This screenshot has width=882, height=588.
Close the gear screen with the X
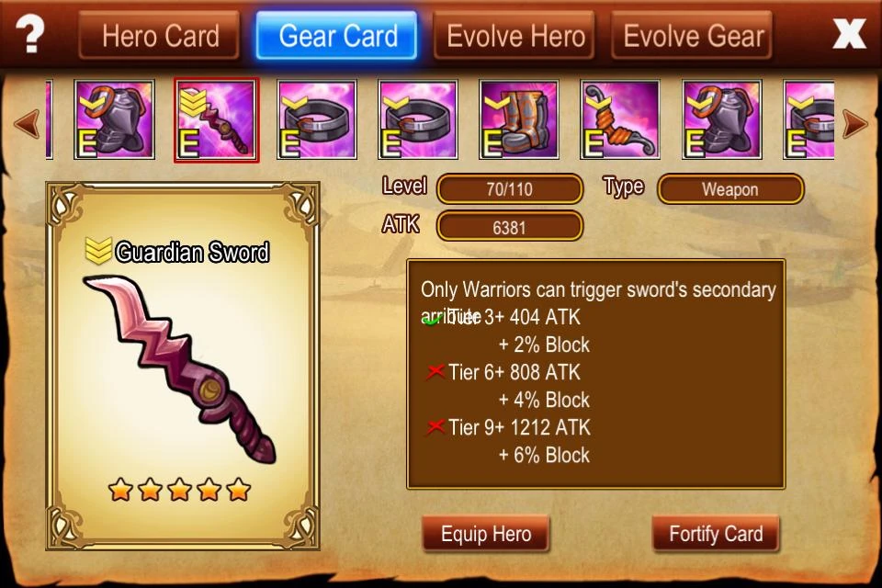tap(849, 34)
